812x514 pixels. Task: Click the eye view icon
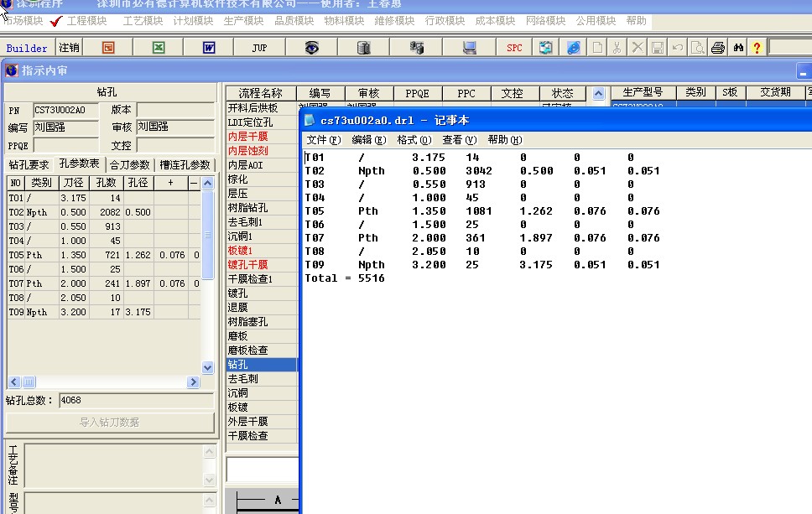point(311,48)
